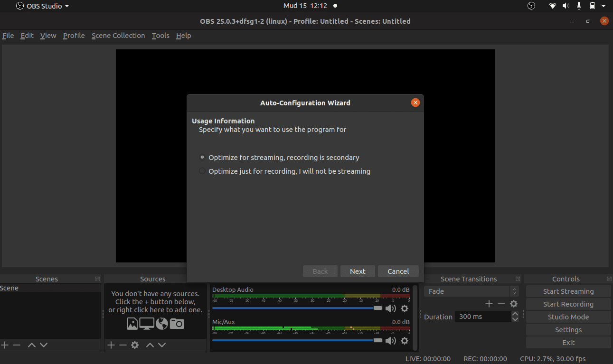Click Next in the Auto-Configuration Wizard
The height and width of the screenshot is (364, 613).
tap(358, 271)
